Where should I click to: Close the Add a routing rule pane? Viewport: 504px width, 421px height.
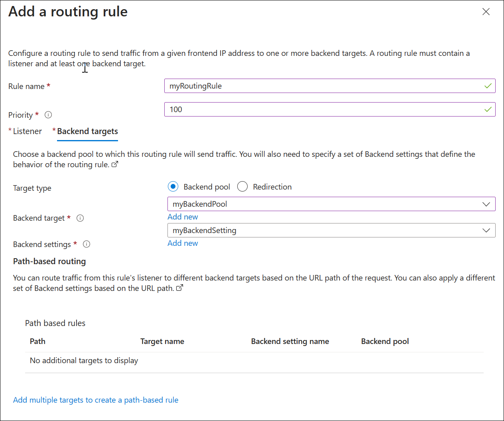click(486, 12)
